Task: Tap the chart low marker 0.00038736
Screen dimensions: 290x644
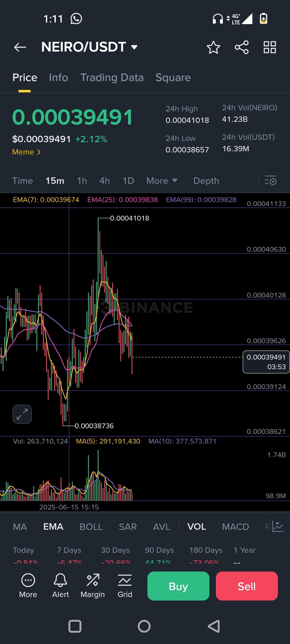Action: coord(94,426)
